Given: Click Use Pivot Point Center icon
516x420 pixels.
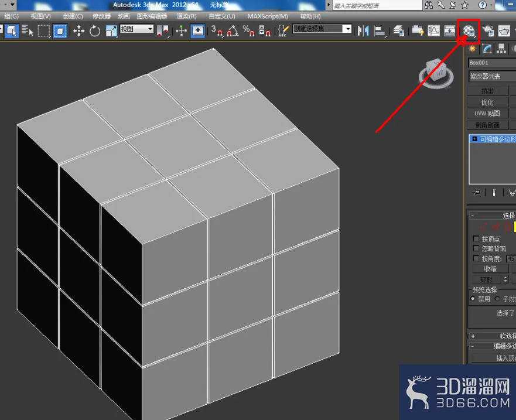Looking at the screenshot, I should (163, 31).
